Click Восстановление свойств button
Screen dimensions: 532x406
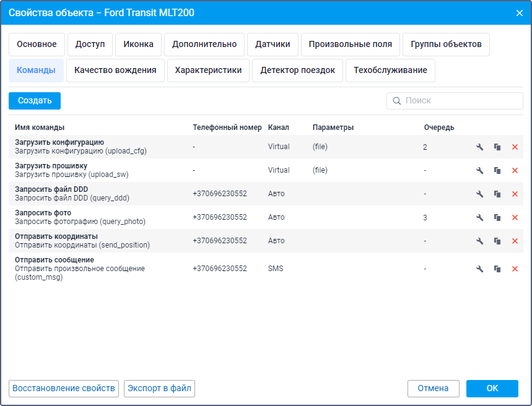[x=64, y=389]
